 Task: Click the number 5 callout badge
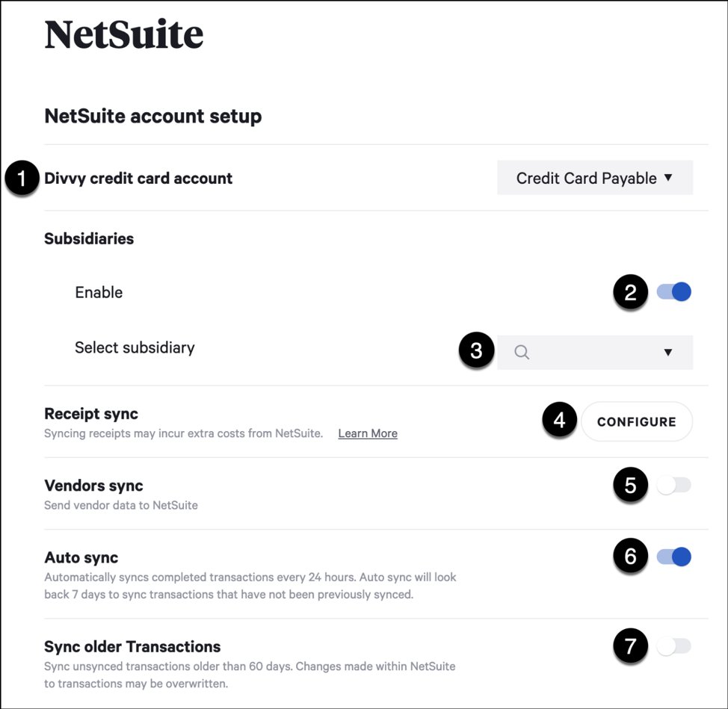pos(630,486)
